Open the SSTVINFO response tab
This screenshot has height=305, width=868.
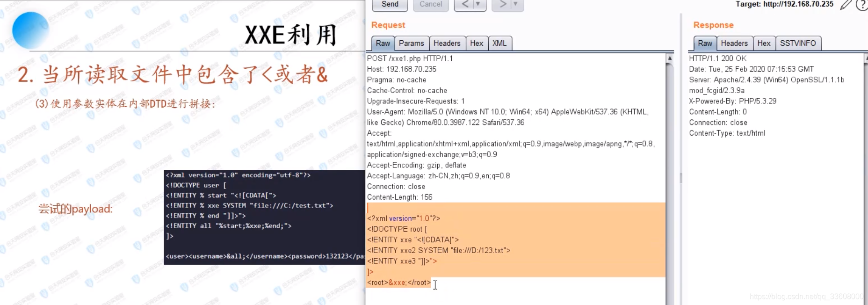coord(798,44)
